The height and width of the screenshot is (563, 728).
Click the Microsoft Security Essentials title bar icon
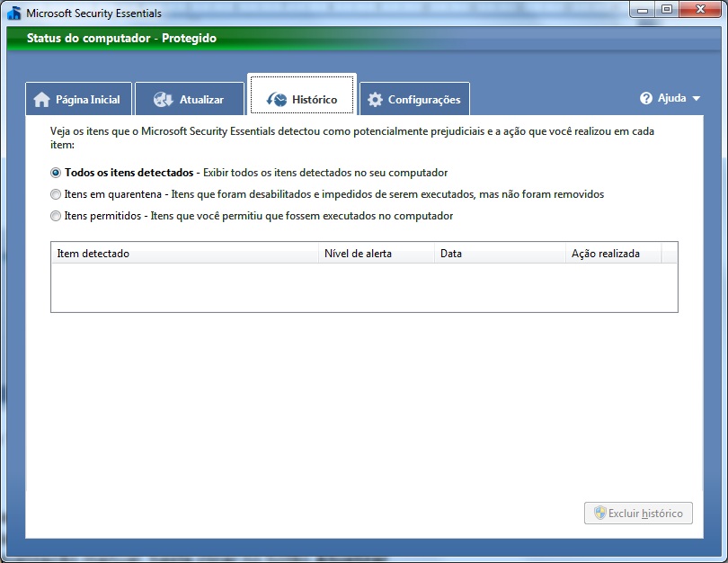coord(14,13)
